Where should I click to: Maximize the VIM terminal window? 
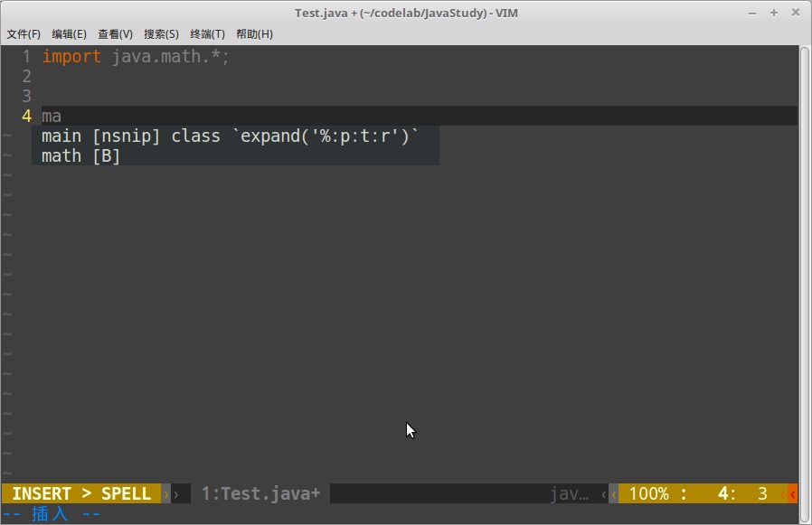774,13
